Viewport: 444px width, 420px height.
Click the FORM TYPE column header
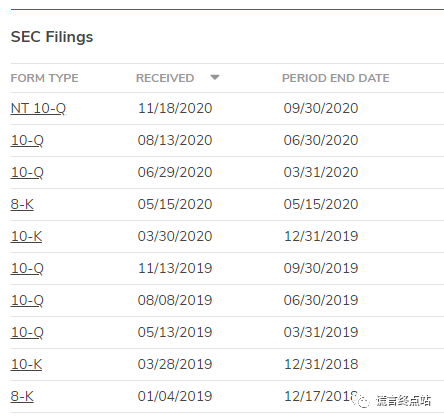(x=45, y=78)
